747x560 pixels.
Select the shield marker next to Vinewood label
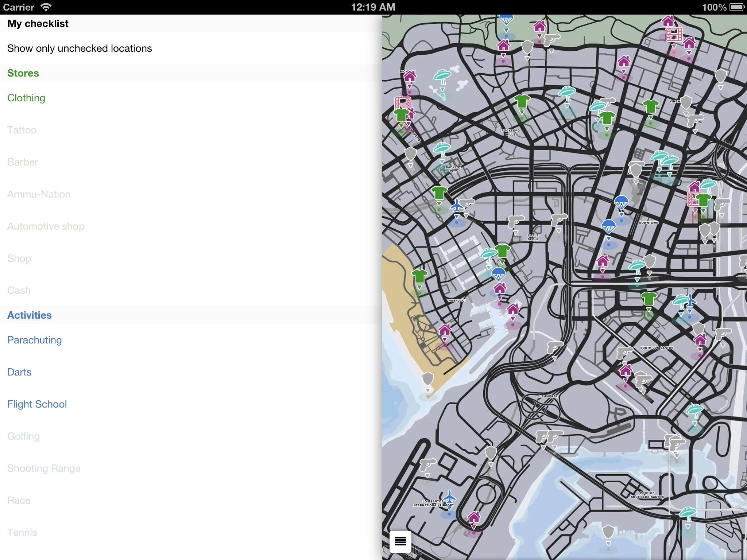[686, 103]
